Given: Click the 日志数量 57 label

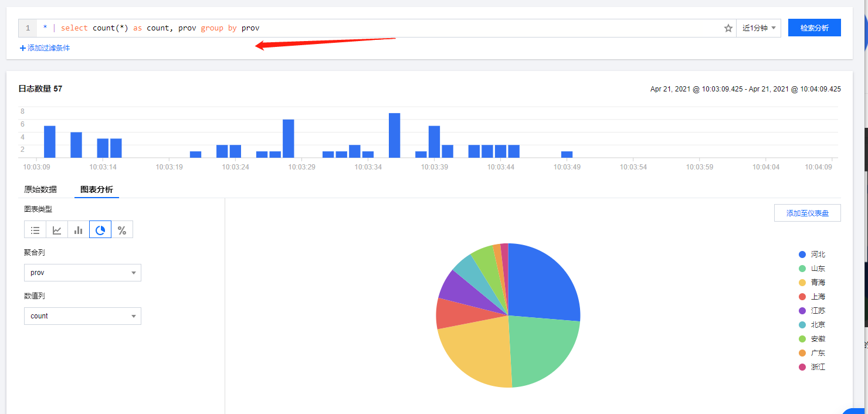Looking at the screenshot, I should [x=40, y=89].
